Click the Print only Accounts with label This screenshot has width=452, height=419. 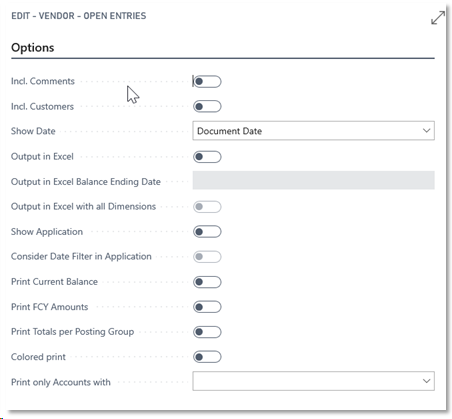click(x=61, y=382)
